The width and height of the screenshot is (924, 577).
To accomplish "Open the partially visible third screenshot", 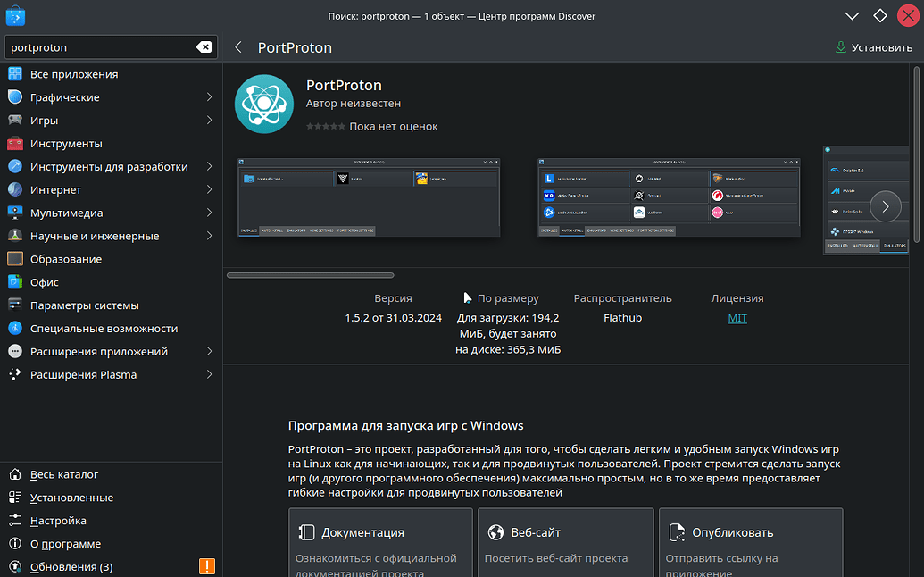I will pos(866,200).
